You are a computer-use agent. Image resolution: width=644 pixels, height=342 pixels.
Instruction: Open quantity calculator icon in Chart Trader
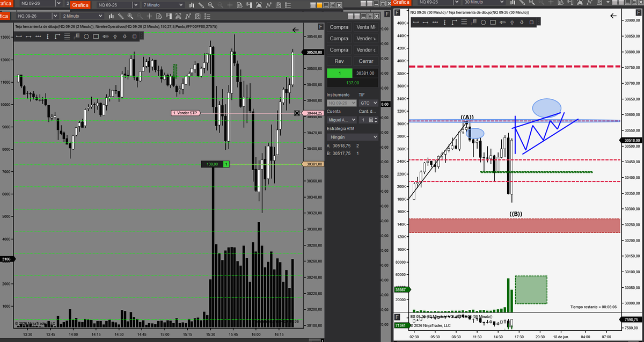tap(370, 120)
